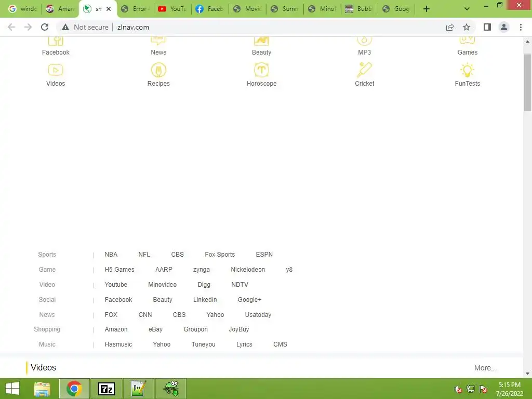Screen dimensions: 532x399
Task: Open the Lyrics link
Action: [244, 344]
